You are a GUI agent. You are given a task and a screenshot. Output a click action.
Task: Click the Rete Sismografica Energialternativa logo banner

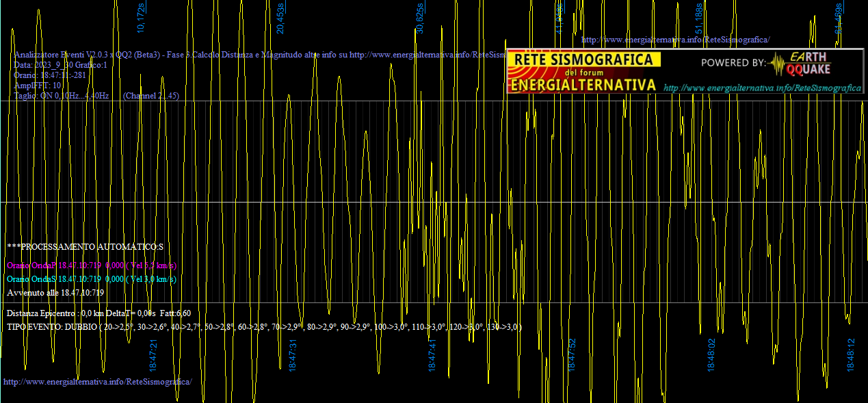tap(685, 71)
